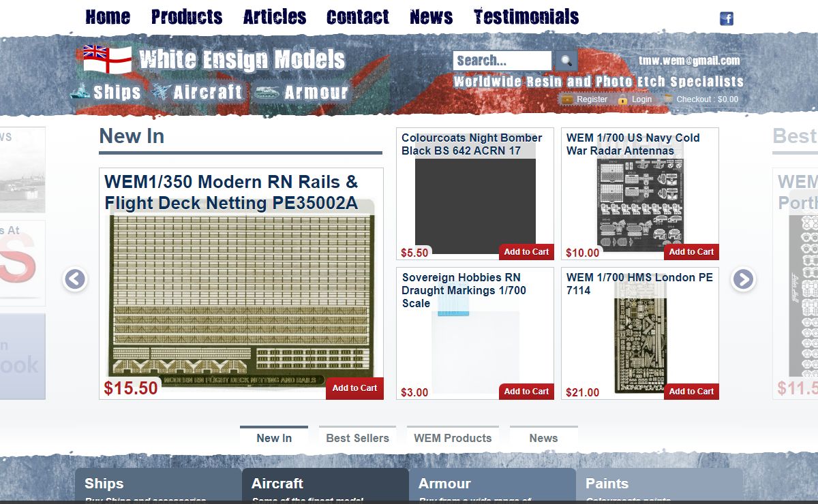Click the Checkout cart icon
Image resolution: width=818 pixels, height=504 pixels.
668,99
